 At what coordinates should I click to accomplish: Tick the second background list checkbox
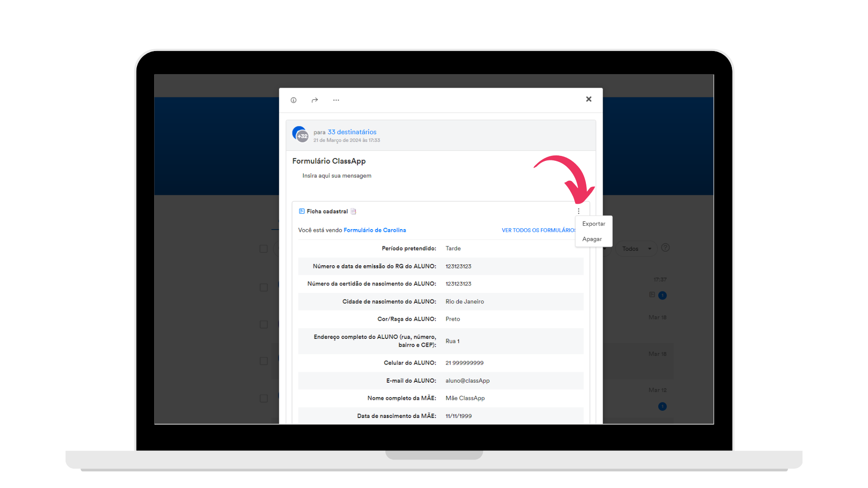264,287
